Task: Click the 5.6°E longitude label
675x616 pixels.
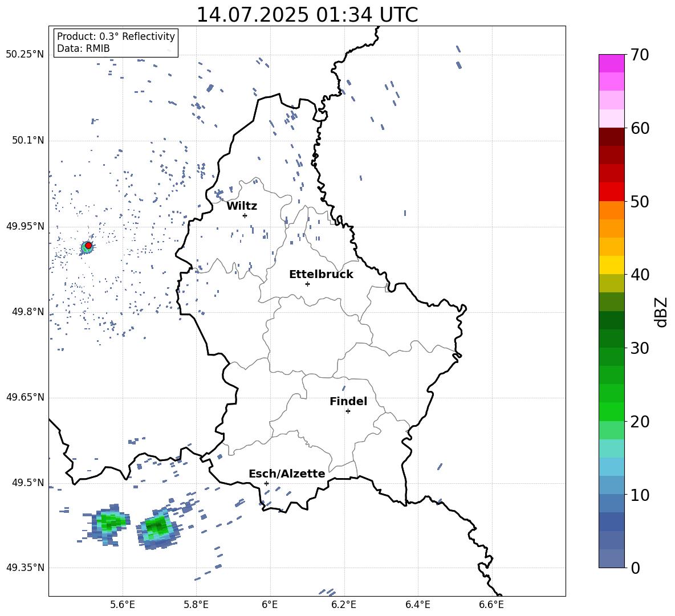Action: tap(123, 605)
